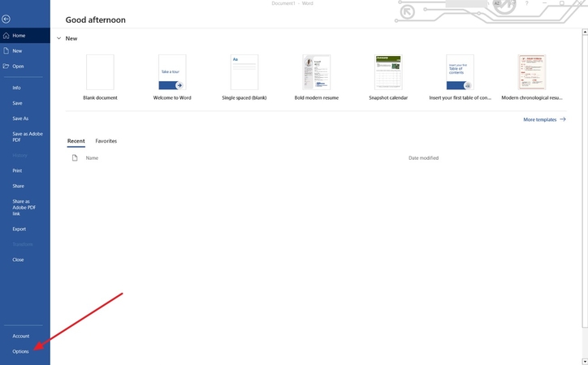Click the New page icon in sidebar
The width and height of the screenshot is (588, 365).
pyautogui.click(x=6, y=51)
